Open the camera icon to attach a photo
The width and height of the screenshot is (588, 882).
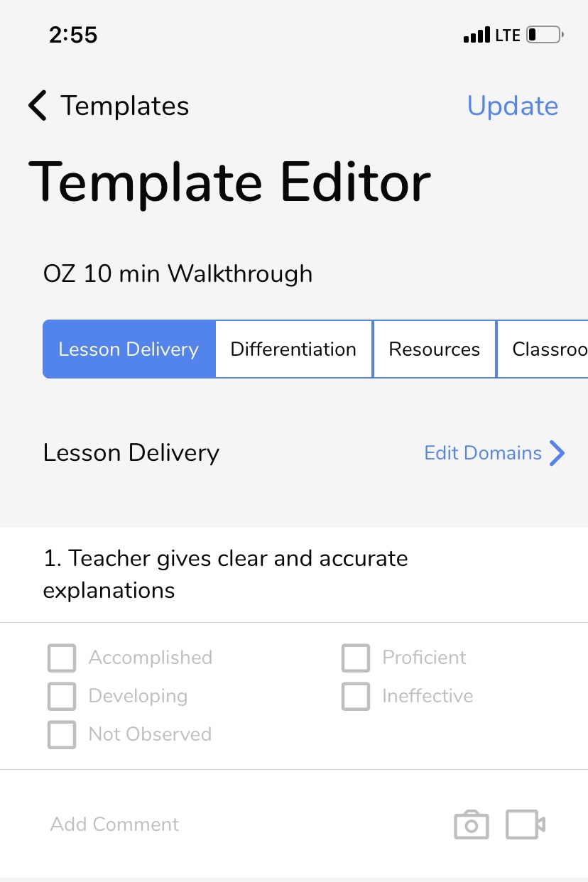click(471, 824)
